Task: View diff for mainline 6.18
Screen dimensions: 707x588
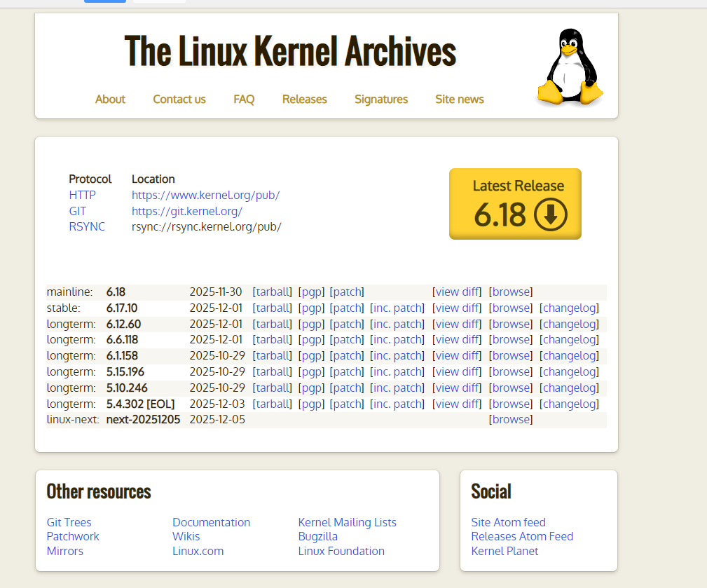Action: coord(457,292)
